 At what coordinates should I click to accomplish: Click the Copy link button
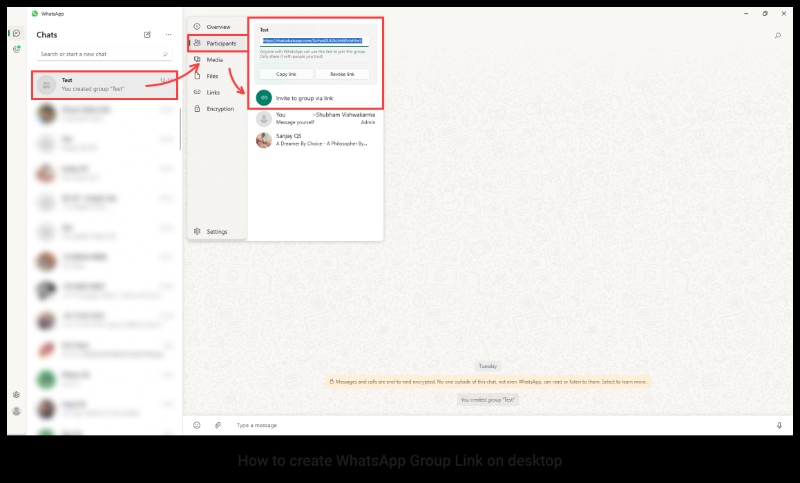coord(286,74)
